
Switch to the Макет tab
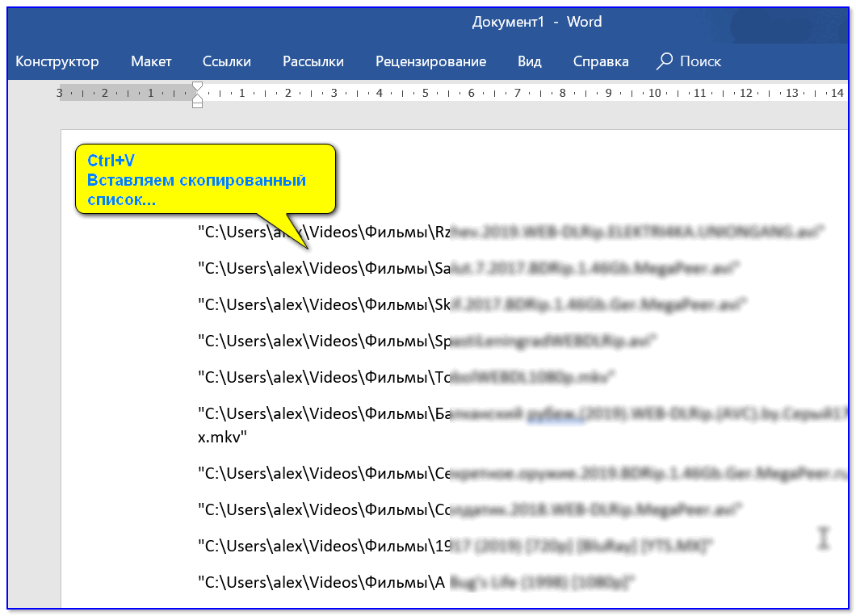[151, 61]
